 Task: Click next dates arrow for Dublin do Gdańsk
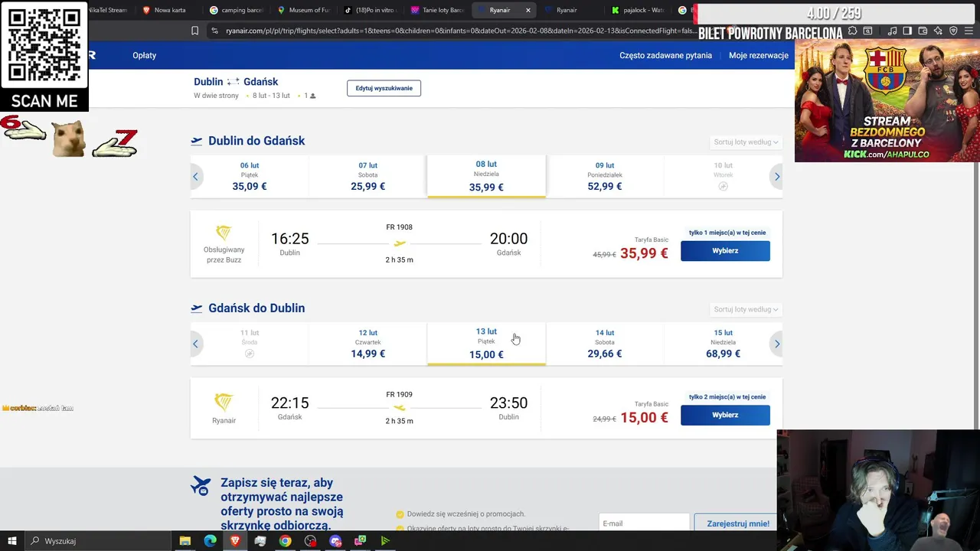click(776, 177)
